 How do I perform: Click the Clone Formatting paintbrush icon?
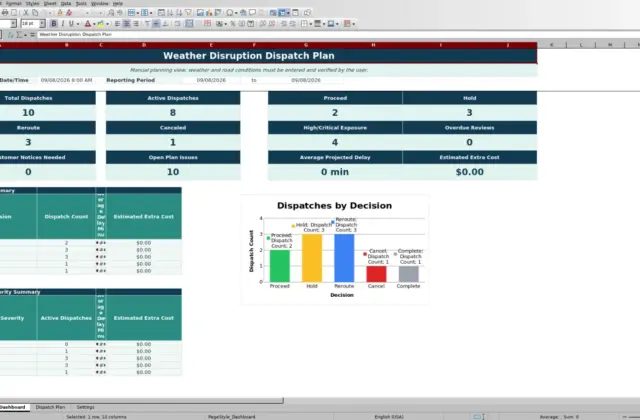pos(60,13)
